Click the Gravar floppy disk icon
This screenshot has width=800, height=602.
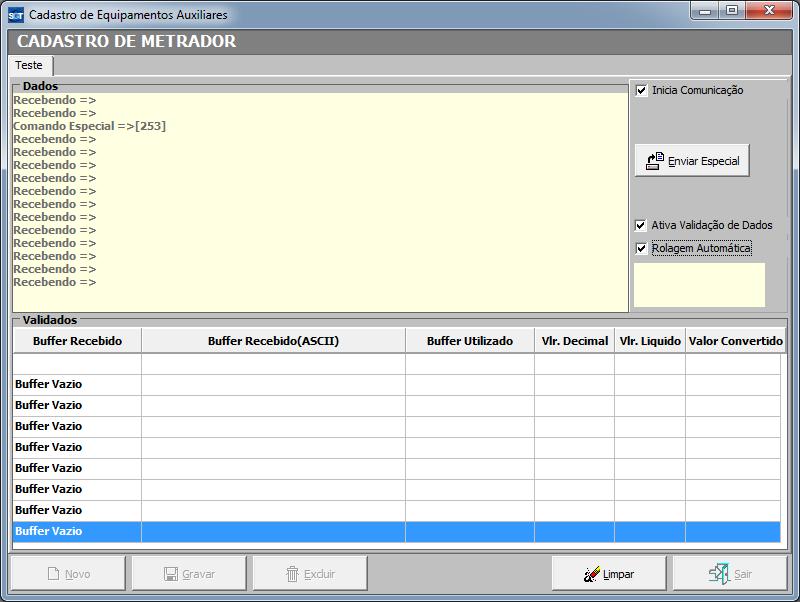click(171, 574)
